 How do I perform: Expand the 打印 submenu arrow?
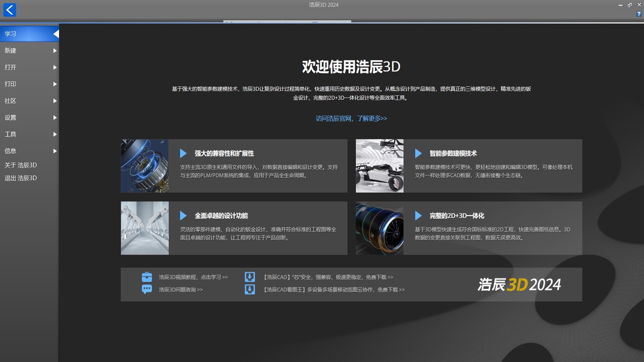click(x=55, y=84)
